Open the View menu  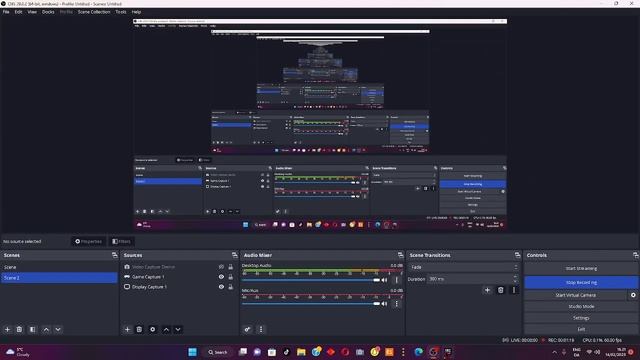click(32, 12)
